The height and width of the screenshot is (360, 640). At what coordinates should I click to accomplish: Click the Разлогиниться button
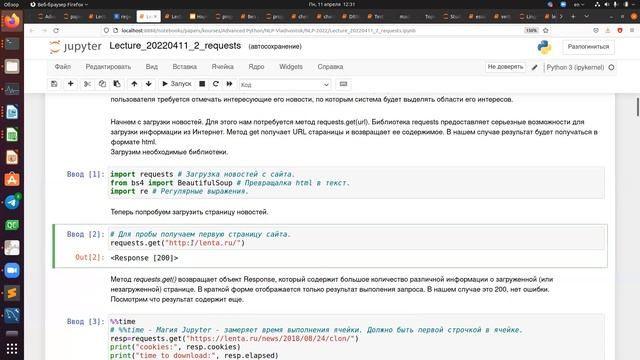click(x=588, y=47)
